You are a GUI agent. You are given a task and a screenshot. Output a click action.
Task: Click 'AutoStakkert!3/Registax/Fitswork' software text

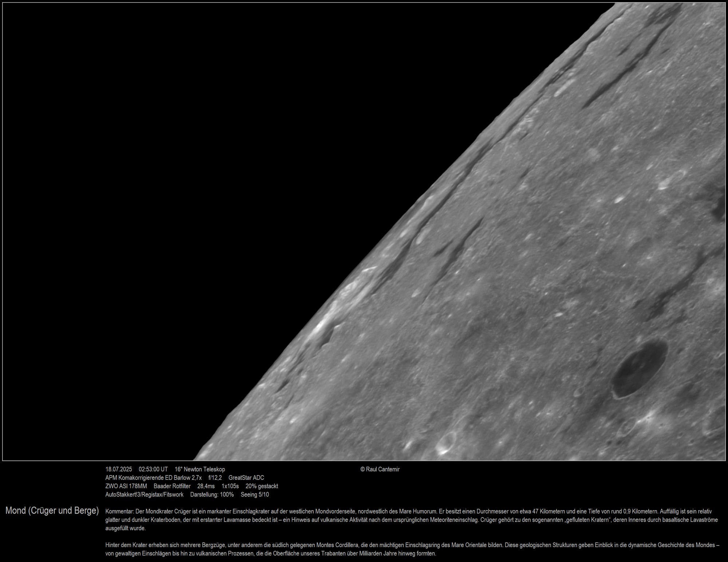click(145, 495)
